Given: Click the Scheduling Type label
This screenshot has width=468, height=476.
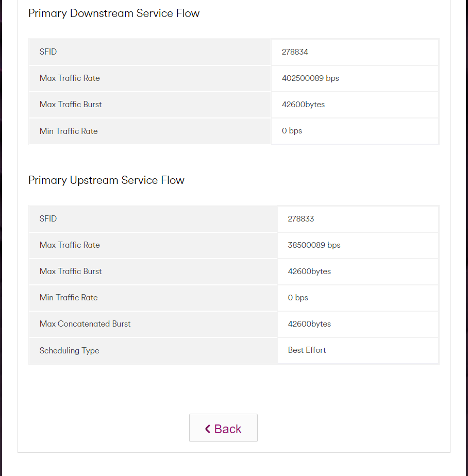Looking at the screenshot, I should click(x=69, y=351).
